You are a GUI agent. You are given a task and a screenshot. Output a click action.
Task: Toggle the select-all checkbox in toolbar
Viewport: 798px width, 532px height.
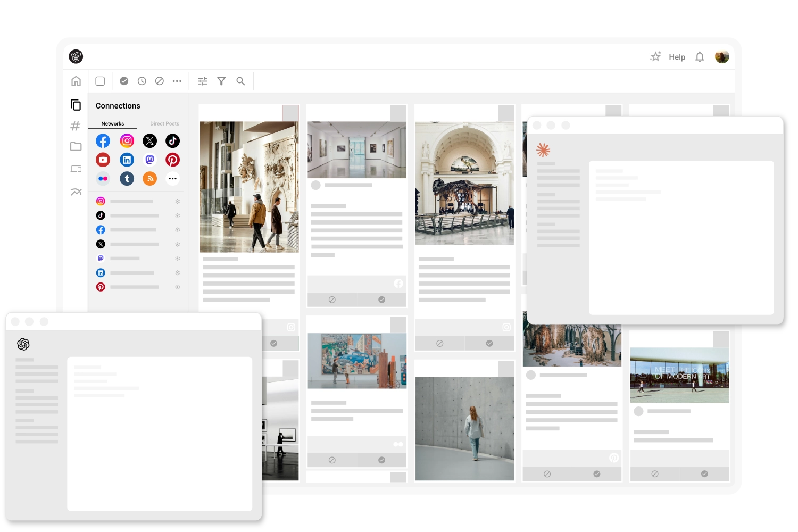(x=100, y=81)
